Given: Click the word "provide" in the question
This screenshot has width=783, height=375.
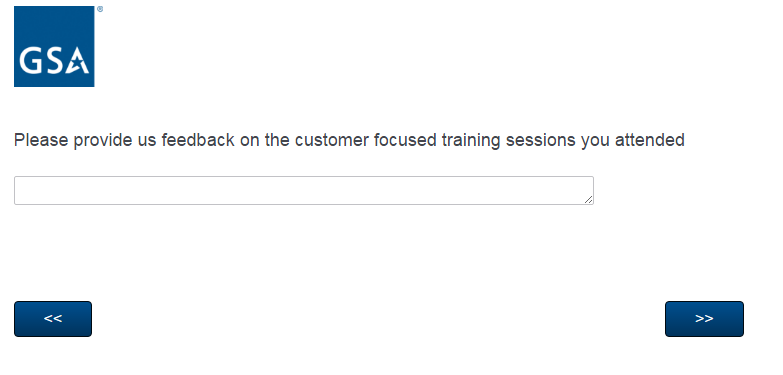Looking at the screenshot, I should click(x=103, y=141).
